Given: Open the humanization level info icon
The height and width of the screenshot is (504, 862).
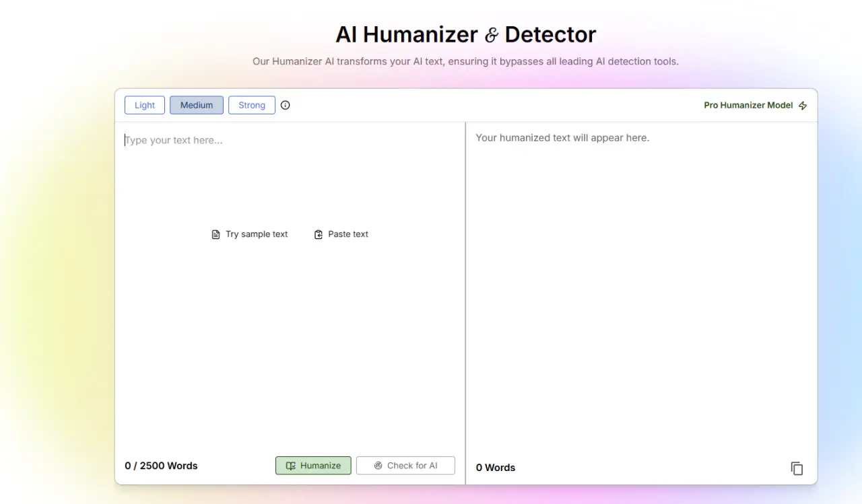Looking at the screenshot, I should 286,105.
